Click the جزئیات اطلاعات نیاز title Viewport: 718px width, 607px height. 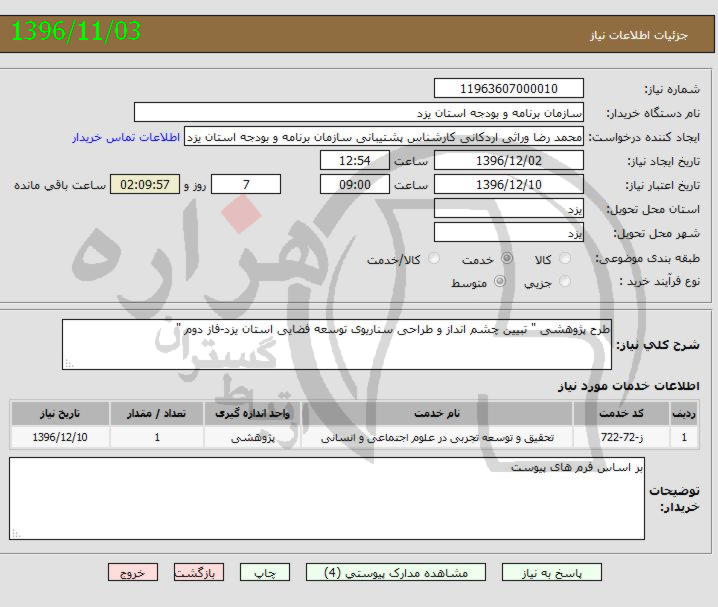(x=639, y=35)
